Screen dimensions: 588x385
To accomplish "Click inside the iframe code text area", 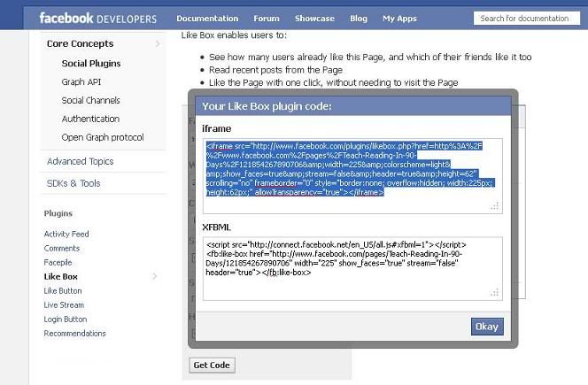I will tap(352, 176).
